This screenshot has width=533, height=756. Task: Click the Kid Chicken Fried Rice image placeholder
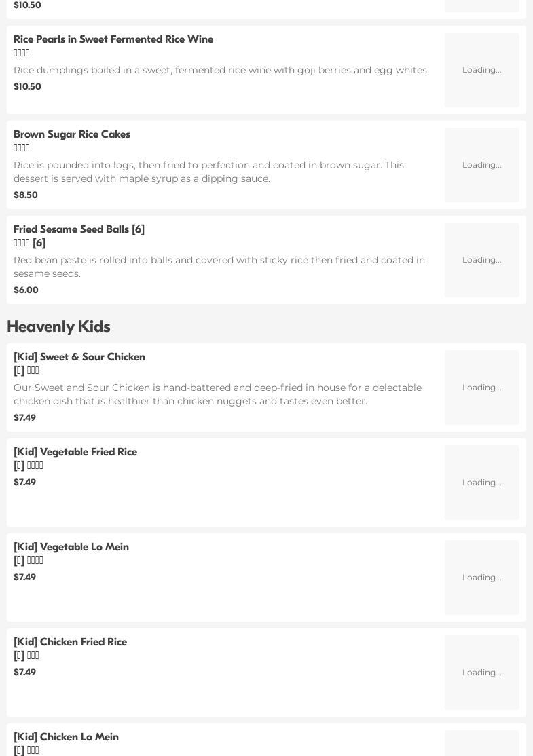click(481, 673)
